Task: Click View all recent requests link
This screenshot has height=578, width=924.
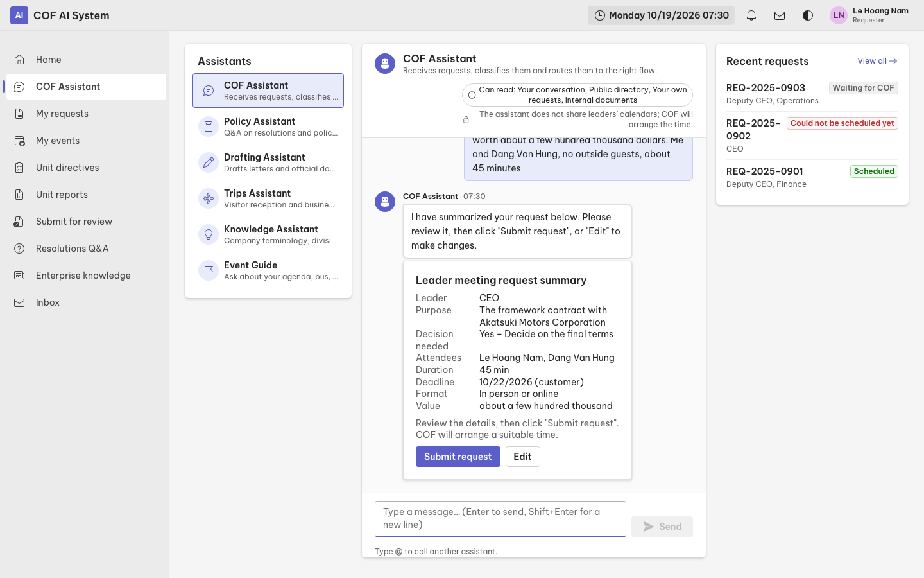Action: tap(877, 61)
